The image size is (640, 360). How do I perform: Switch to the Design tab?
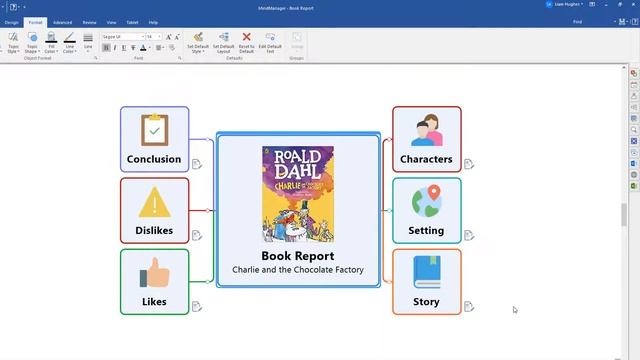click(x=11, y=22)
